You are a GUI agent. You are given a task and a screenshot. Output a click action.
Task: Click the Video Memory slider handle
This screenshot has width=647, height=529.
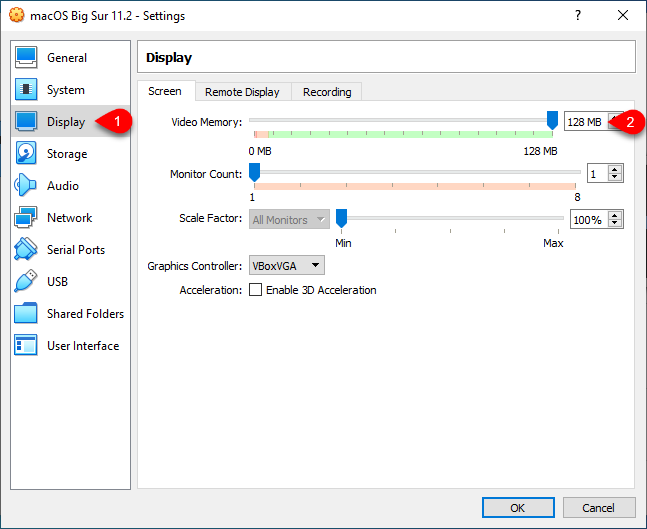pos(552,120)
